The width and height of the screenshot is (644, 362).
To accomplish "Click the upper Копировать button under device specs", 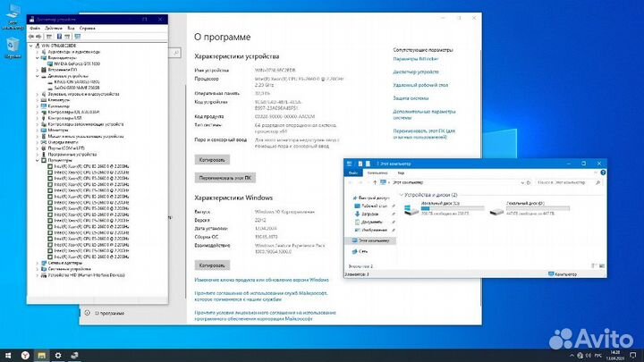I will tap(212, 160).
